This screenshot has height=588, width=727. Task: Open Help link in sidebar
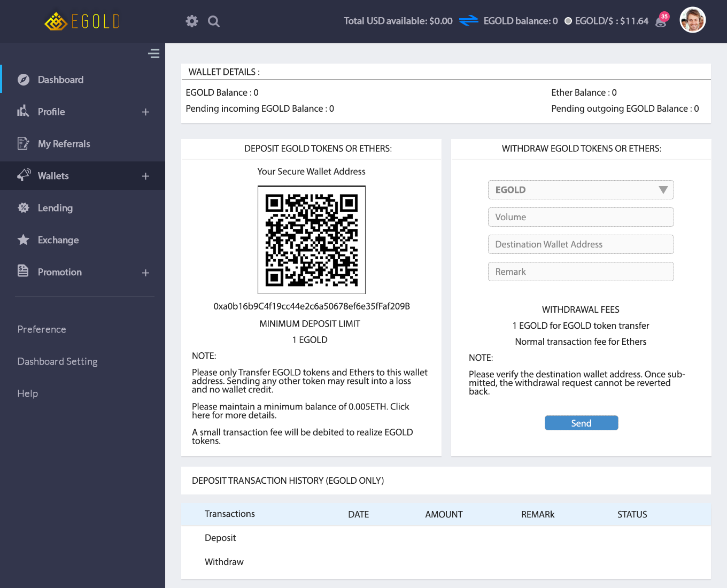coord(28,393)
